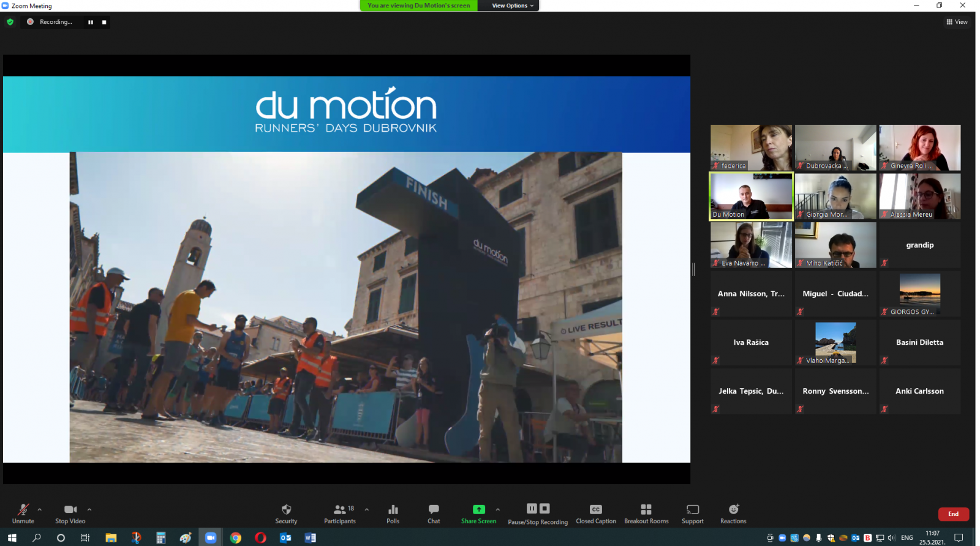
Task: Open Windows taskbar search
Action: pyautogui.click(x=37, y=537)
